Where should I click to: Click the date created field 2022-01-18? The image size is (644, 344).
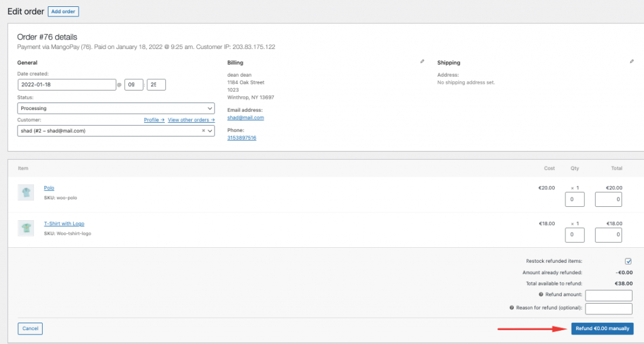67,84
